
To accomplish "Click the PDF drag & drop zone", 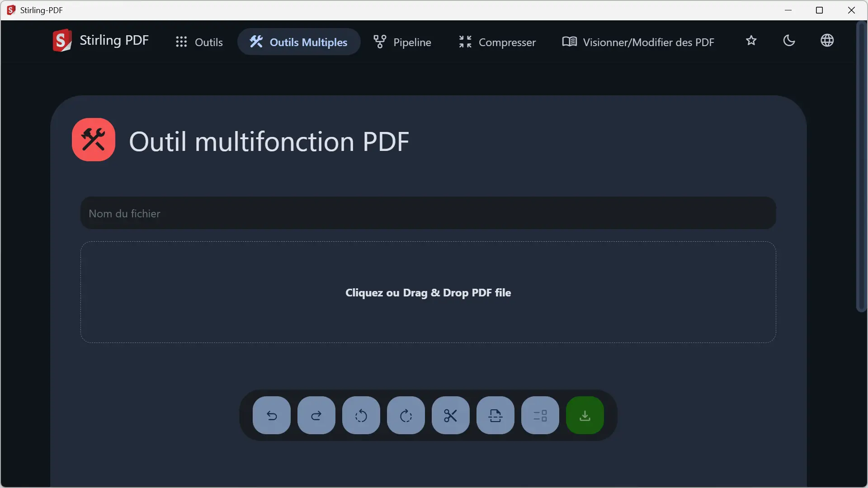I will pos(428,292).
